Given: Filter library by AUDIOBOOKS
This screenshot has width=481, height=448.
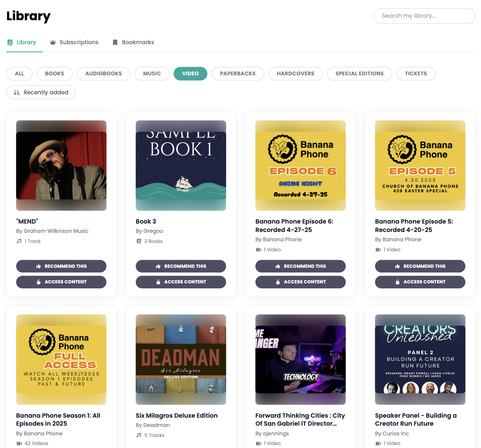Looking at the screenshot, I should point(104,74).
